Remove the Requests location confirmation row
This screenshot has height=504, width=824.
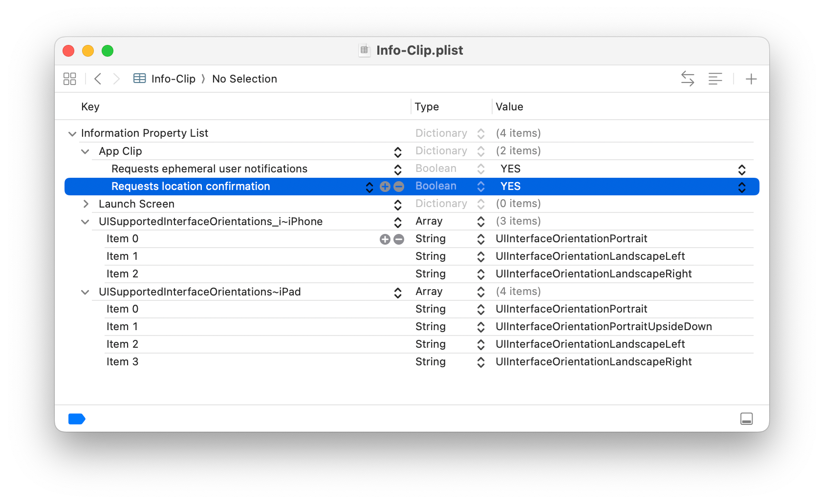[x=399, y=187]
